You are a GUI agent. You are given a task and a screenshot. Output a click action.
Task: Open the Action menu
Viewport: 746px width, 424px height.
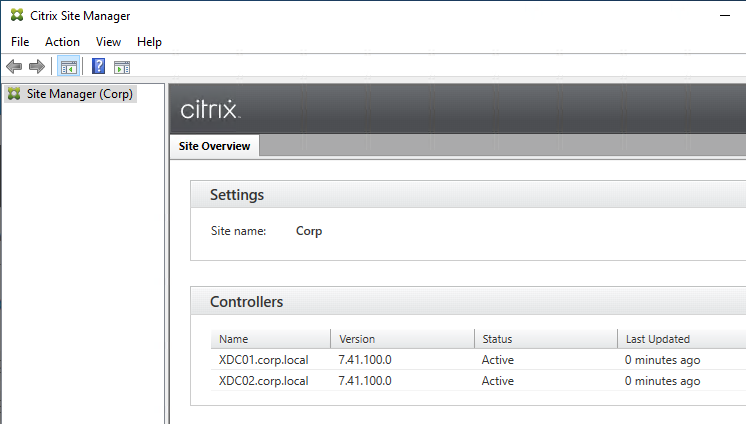(62, 42)
